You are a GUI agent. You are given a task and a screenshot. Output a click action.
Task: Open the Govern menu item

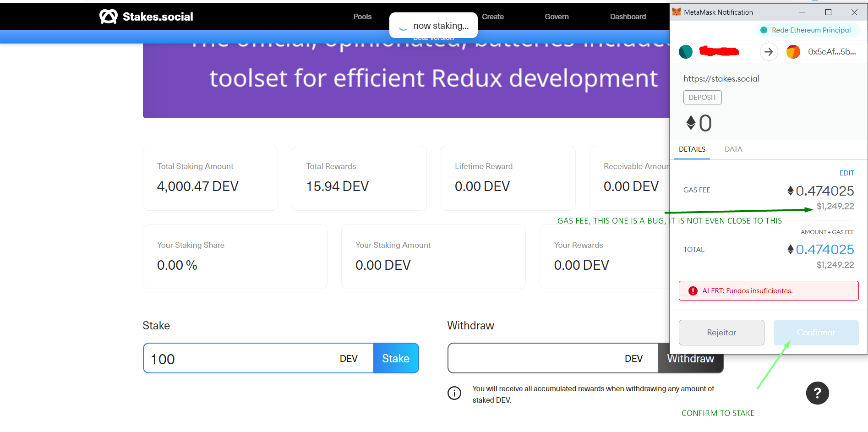557,16
